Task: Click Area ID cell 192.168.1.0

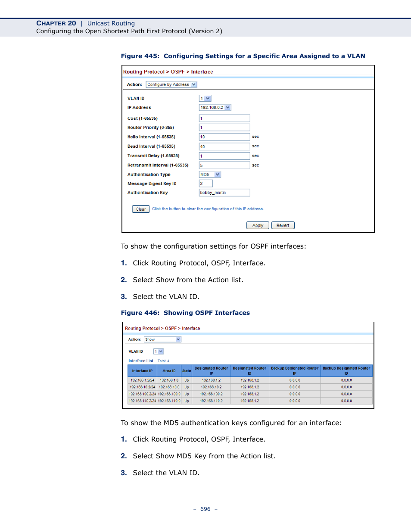Action: [169, 380]
